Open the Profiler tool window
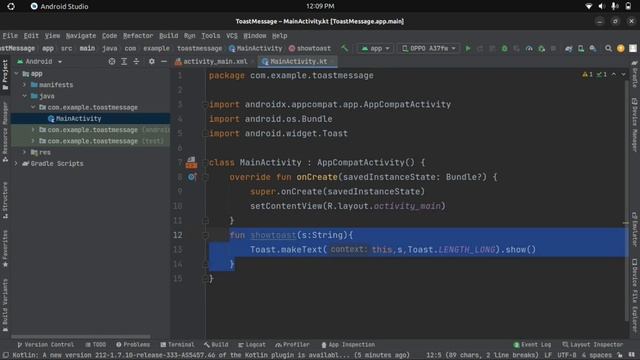Image resolution: width=640 pixels, height=360 pixels. tap(292, 345)
